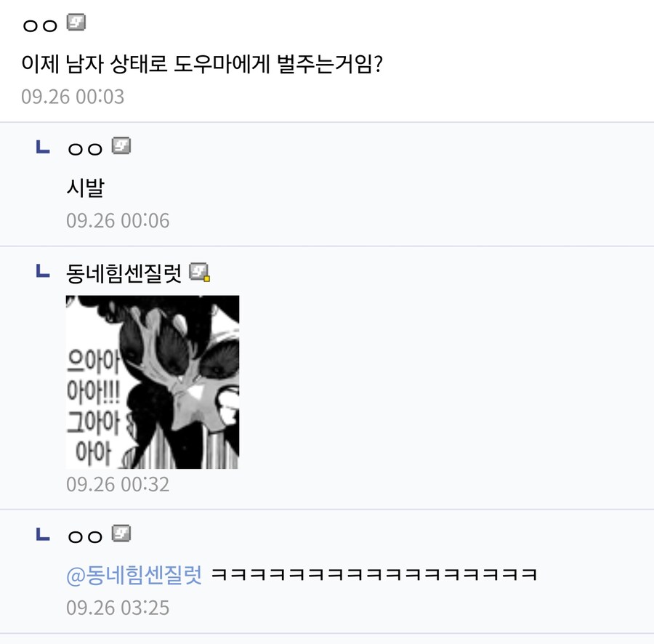
Task: Click the @동네힘센질럿 mention link
Action: pos(134,574)
